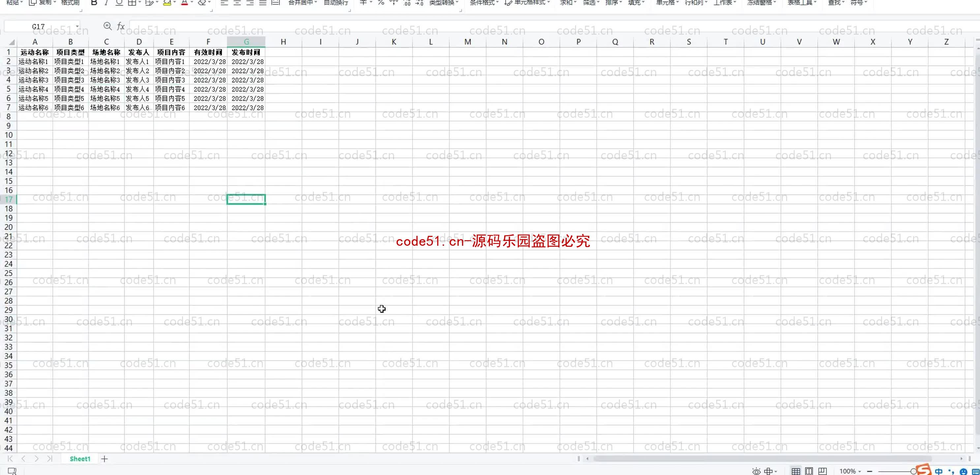Select cell 发布人6
The image size is (980, 475).
coord(139,108)
